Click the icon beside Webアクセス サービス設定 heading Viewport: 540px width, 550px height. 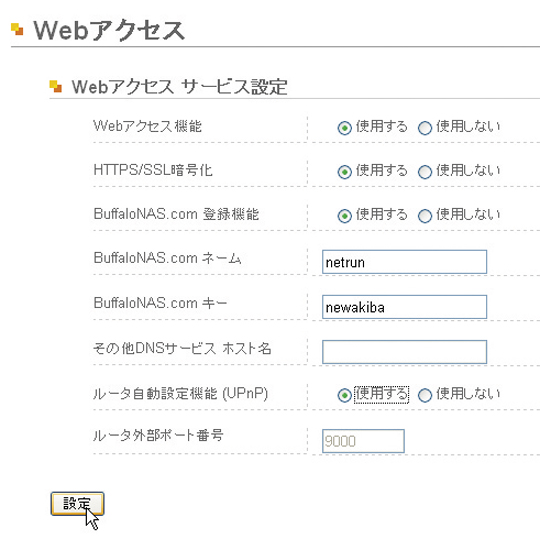point(55,86)
